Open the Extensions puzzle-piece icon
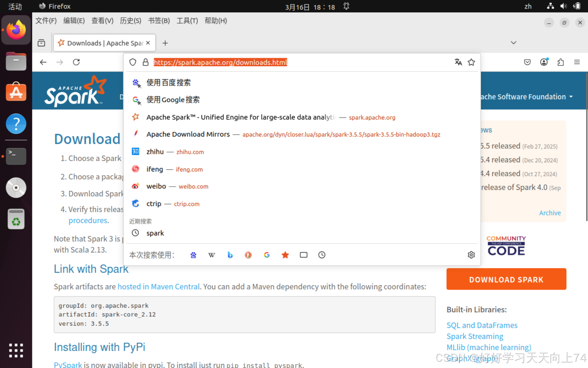 [x=560, y=62]
